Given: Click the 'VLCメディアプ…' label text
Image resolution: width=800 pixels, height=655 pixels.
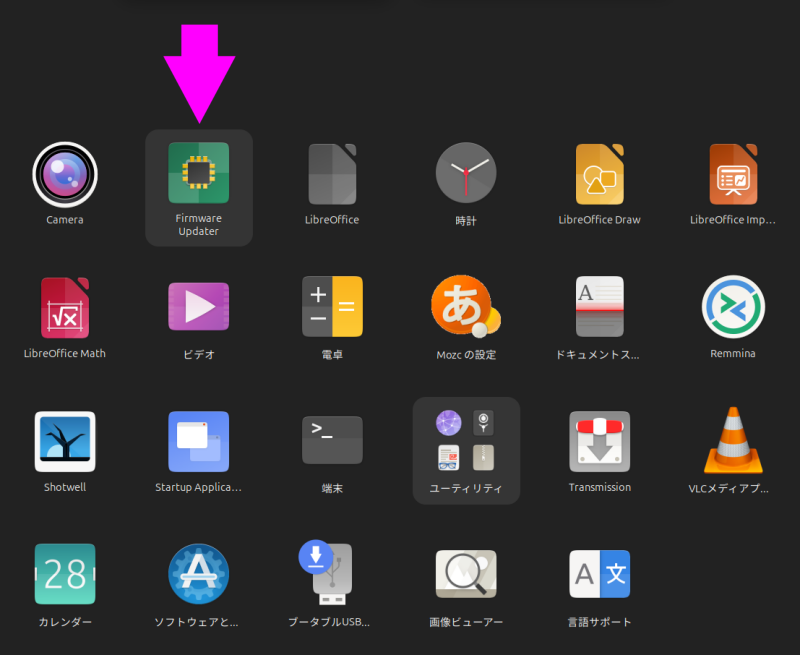Looking at the screenshot, I should point(729,488).
